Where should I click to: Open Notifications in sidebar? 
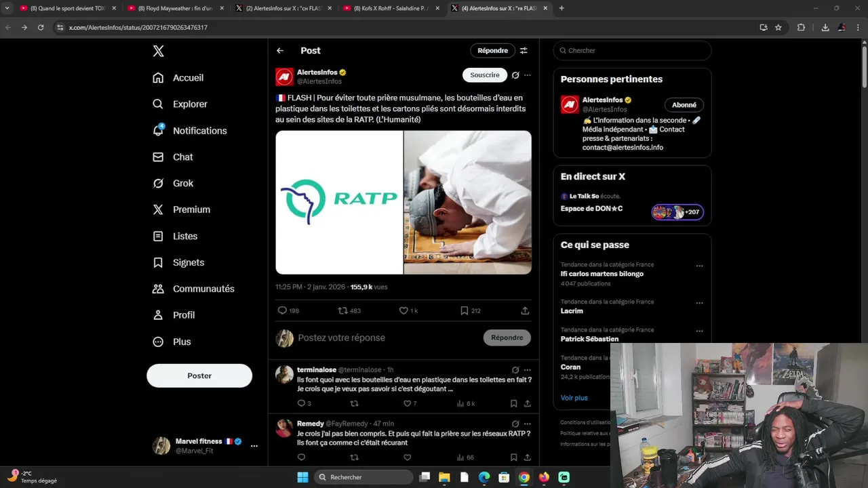point(189,131)
